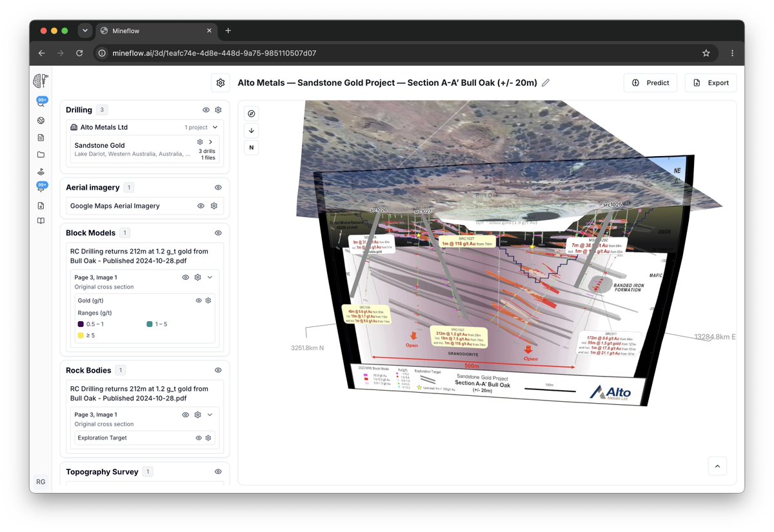Open Rock Bodies Page 3 Image 1 gear
Screen dimensions: 774x532
(198, 415)
